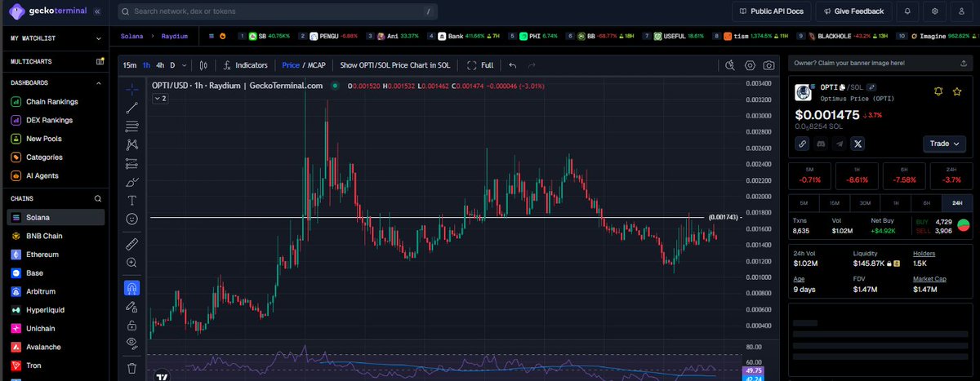Image resolution: width=980 pixels, height=381 pixels.
Task: Open Public API Docs
Action: 770,11
